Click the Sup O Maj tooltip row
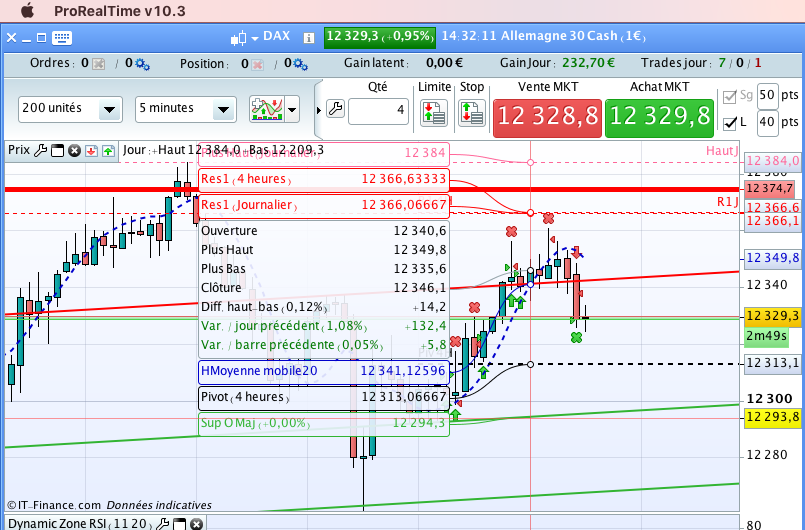This screenshot has height=530, width=805. point(323,424)
